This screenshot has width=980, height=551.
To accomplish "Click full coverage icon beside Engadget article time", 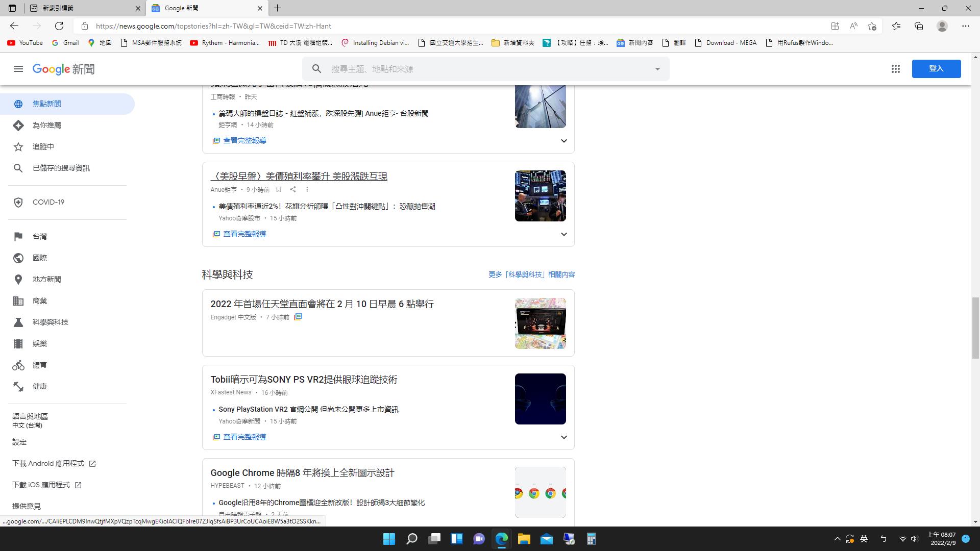I will pyautogui.click(x=298, y=317).
